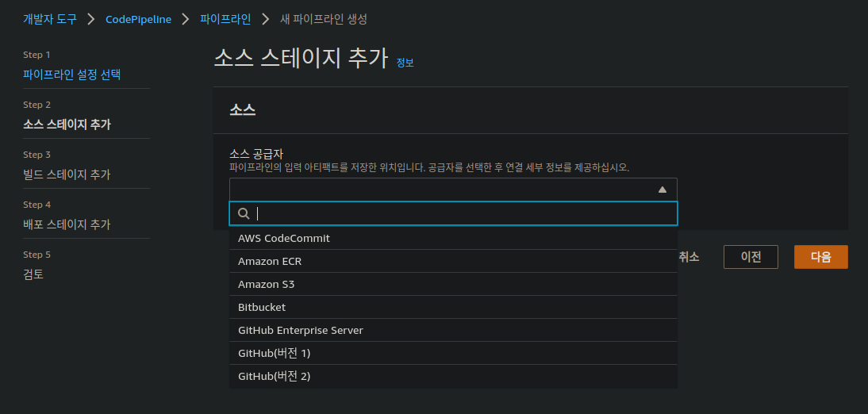Viewport: 868px width, 414px height.
Task: Click the magnifier search icon
Action: click(x=243, y=213)
